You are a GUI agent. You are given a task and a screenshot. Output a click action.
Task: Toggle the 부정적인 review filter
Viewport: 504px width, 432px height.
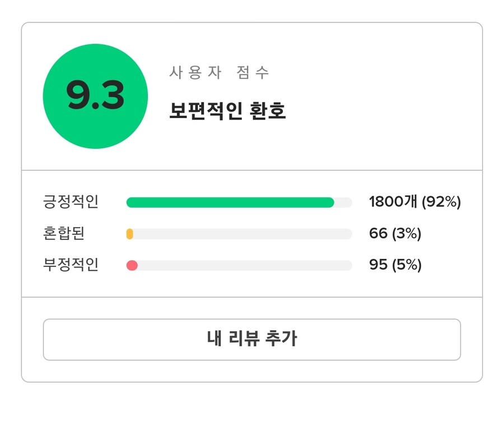71,265
